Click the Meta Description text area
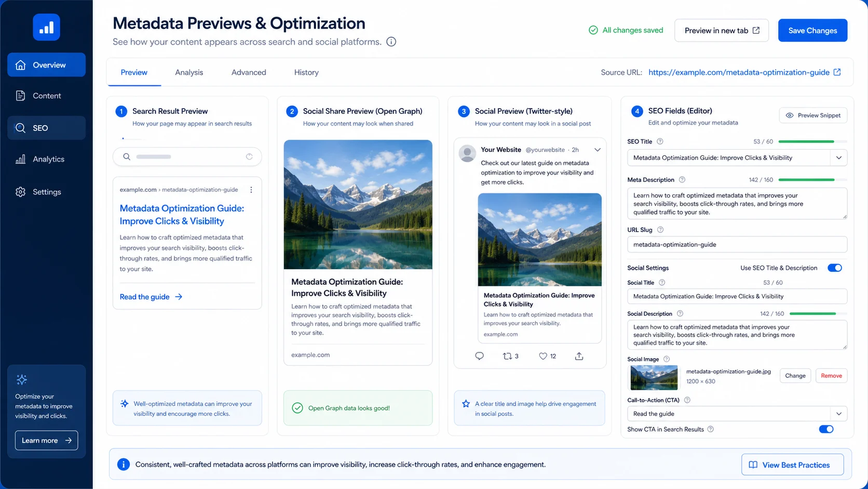The height and width of the screenshot is (489, 868). click(x=737, y=204)
